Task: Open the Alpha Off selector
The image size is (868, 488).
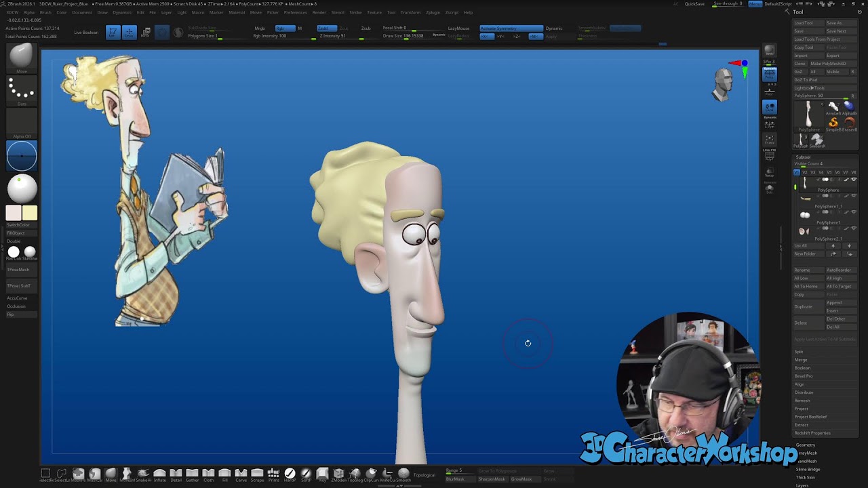Action: click(x=21, y=123)
